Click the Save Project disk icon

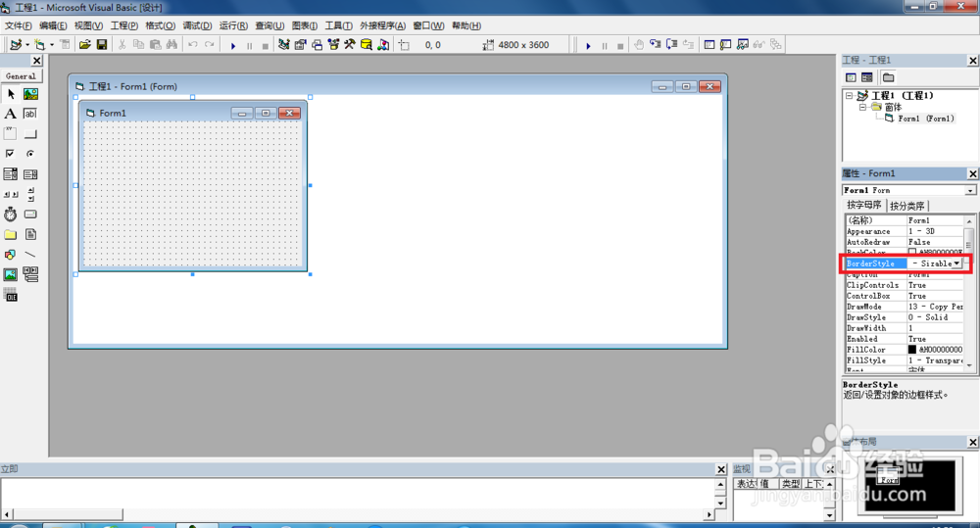[101, 44]
